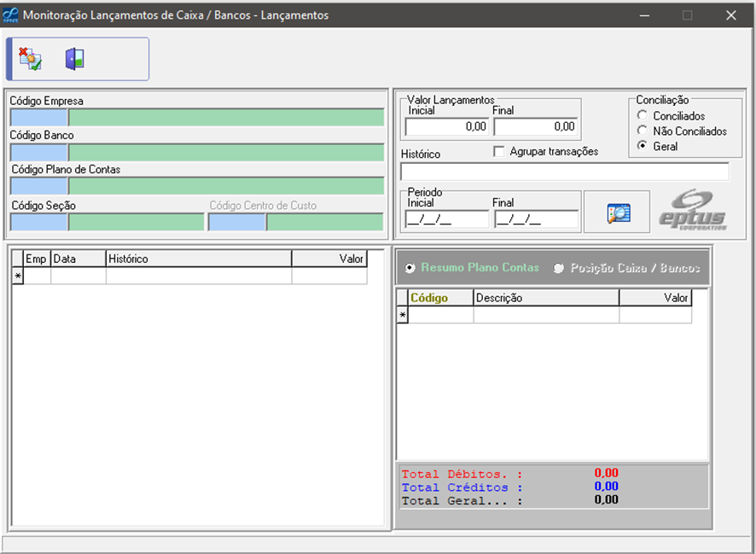Click the Valor column header in left grid

[x=329, y=259]
